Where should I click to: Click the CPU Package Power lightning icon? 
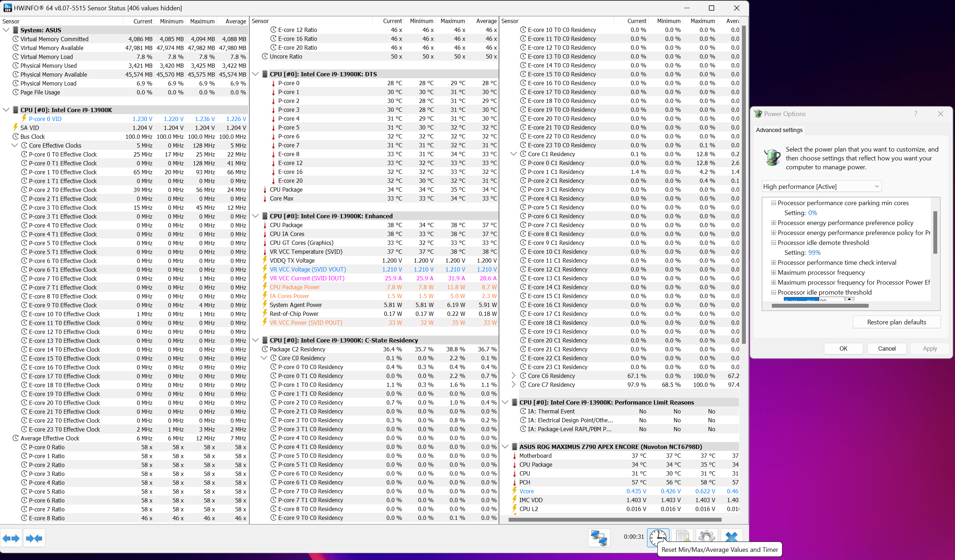265,287
